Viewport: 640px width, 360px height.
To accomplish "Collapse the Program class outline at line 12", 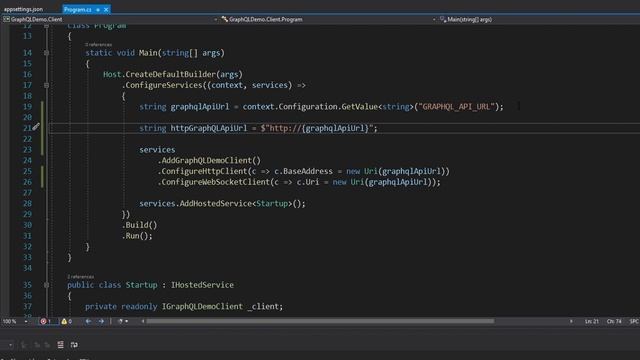I will coord(46,26).
